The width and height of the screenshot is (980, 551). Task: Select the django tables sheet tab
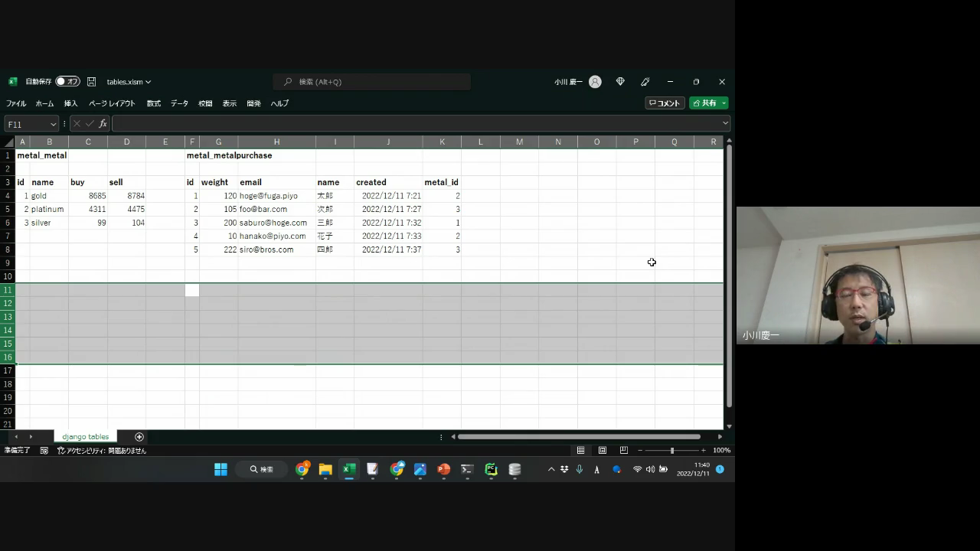point(86,437)
